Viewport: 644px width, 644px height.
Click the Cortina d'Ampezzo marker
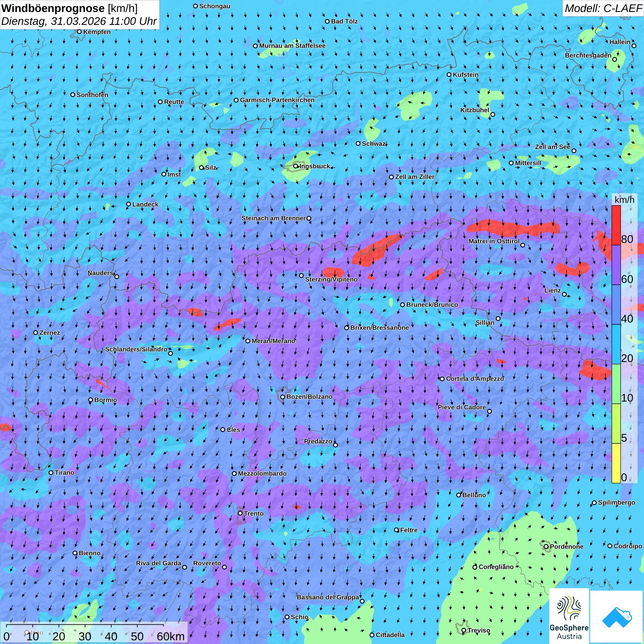pos(442,379)
